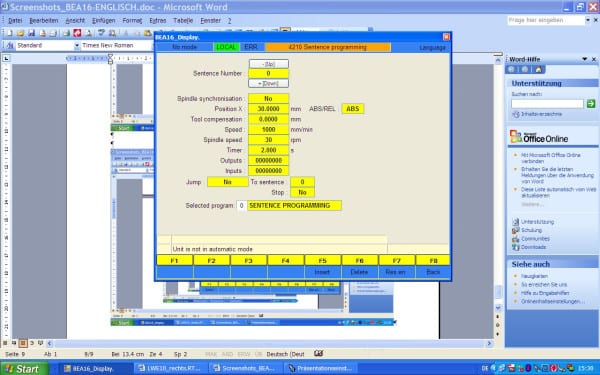Click the 'Frage hier eingeben' help question box
This screenshot has width=600, height=375.
[x=546, y=20]
